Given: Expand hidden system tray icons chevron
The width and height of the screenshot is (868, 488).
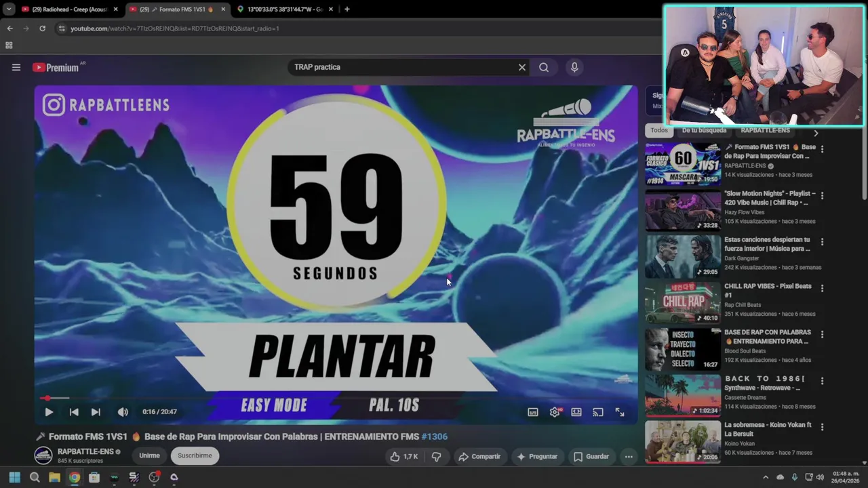Looking at the screenshot, I should tap(766, 477).
